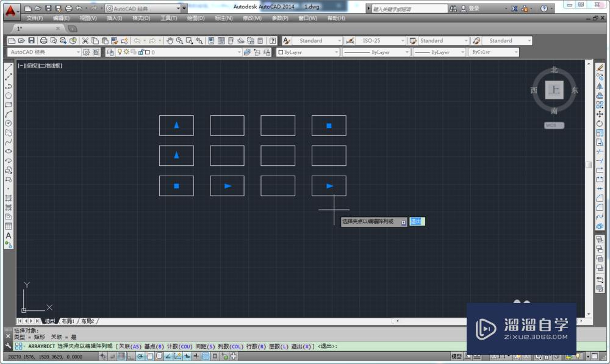Click the Pan Realtime icon
The width and height of the screenshot is (610, 364).
[x=170, y=40]
